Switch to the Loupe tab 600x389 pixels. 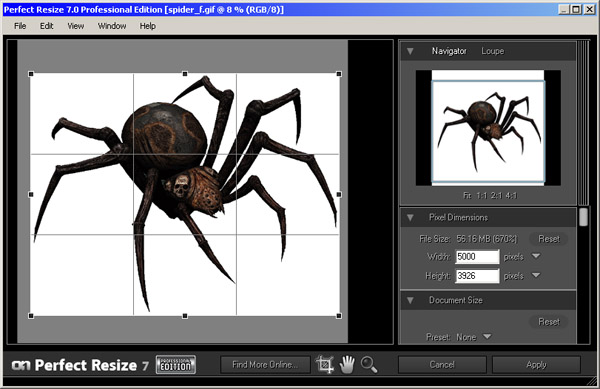click(x=492, y=51)
